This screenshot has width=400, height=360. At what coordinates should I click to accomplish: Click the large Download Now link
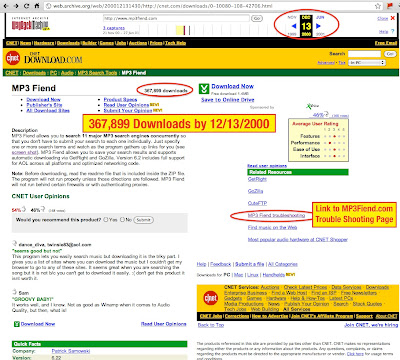point(232,86)
